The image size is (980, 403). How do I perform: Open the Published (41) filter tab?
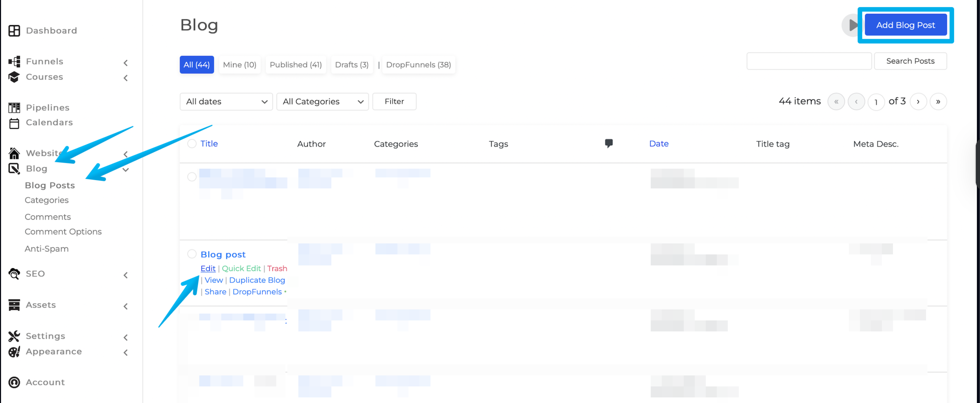coord(296,65)
